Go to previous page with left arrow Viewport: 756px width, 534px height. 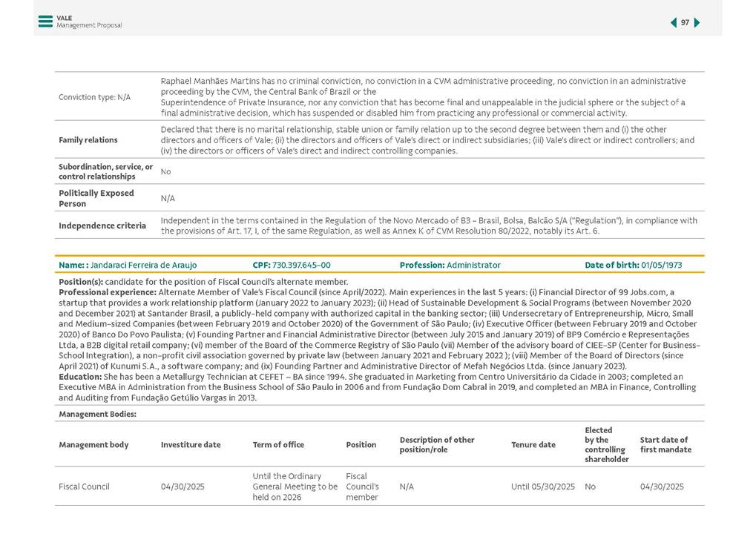(x=673, y=23)
